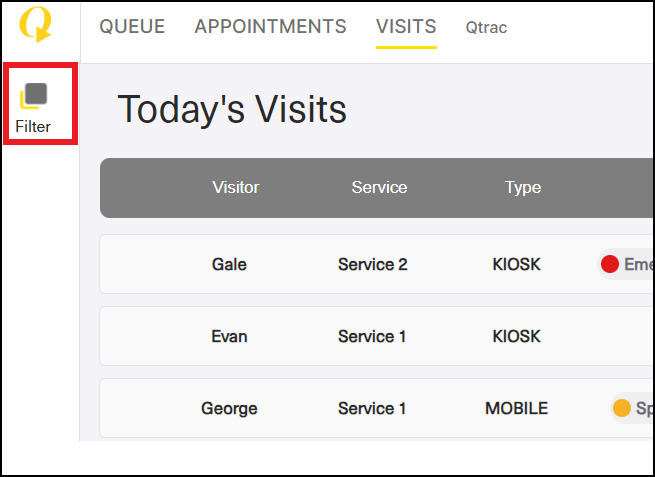Click the Visitor column header
Image resolution: width=655 pixels, height=477 pixels.
pos(236,188)
